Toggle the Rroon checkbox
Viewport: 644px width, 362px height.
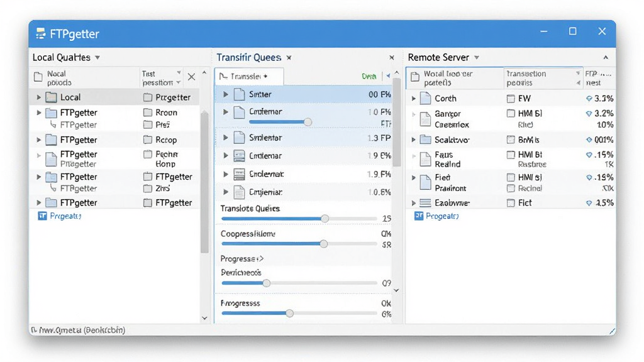tap(148, 112)
